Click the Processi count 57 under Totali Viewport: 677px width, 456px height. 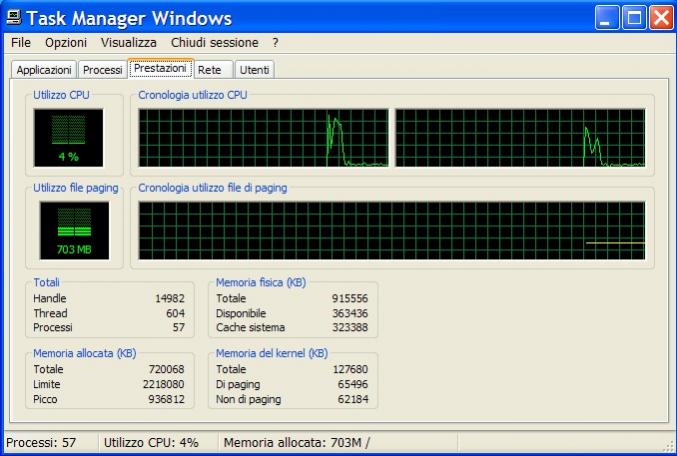(x=179, y=327)
